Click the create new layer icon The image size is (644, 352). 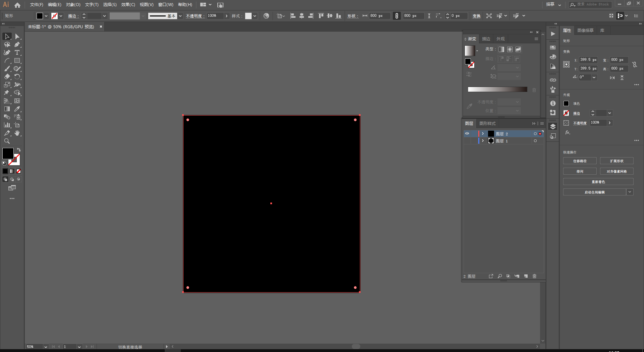pos(526,276)
